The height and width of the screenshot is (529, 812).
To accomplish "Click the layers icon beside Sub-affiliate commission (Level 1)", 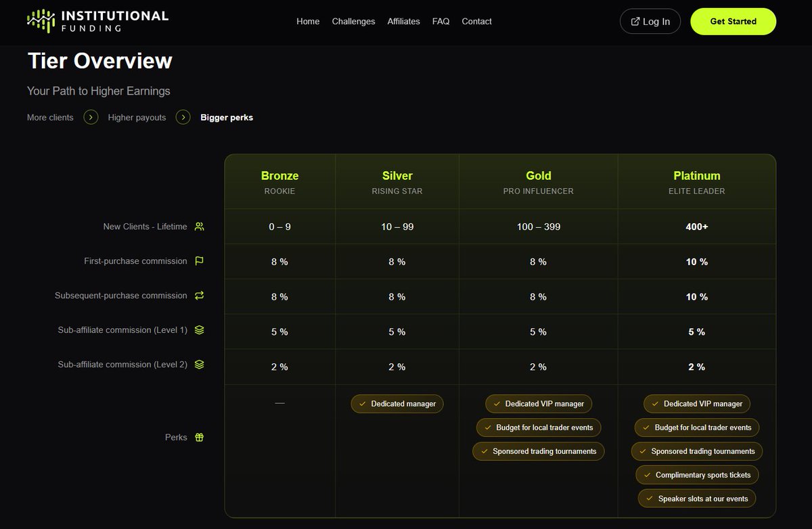I will [199, 330].
